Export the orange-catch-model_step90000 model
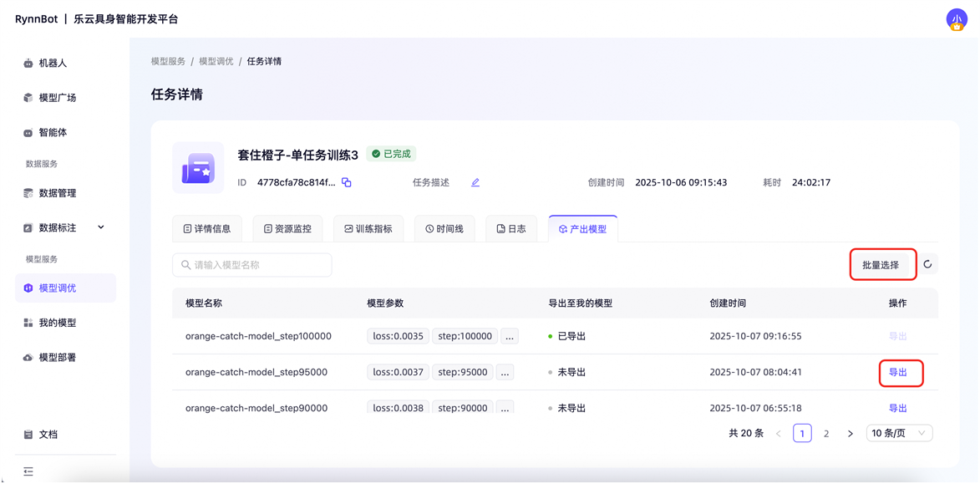The height and width of the screenshot is (484, 980). [x=897, y=408]
